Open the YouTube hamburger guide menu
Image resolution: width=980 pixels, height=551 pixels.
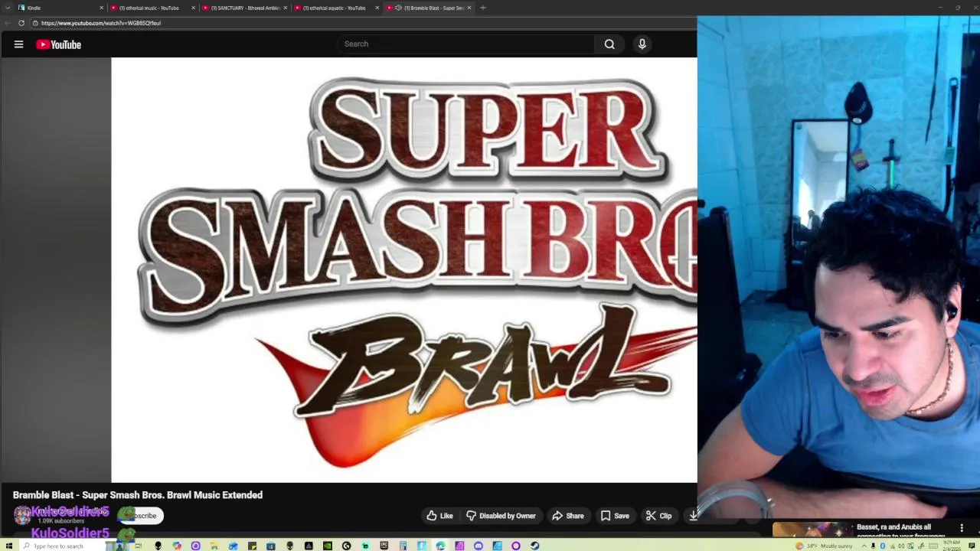18,44
